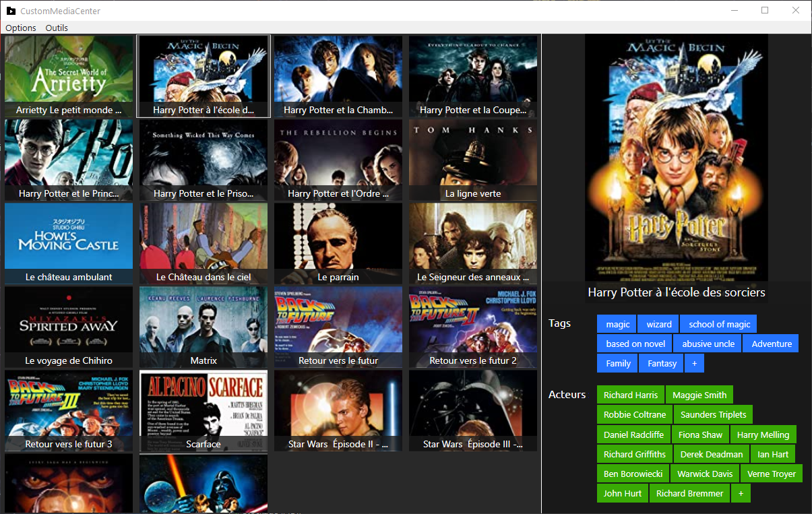This screenshot has height=514, width=812.
Task: Open Star Wars Épisode III tile
Action: coord(473,410)
